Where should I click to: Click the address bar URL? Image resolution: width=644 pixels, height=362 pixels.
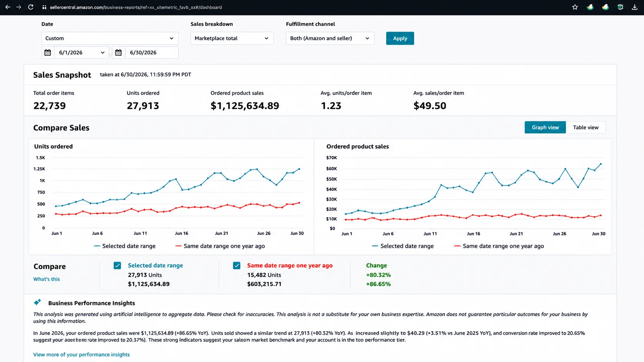coord(136,7)
